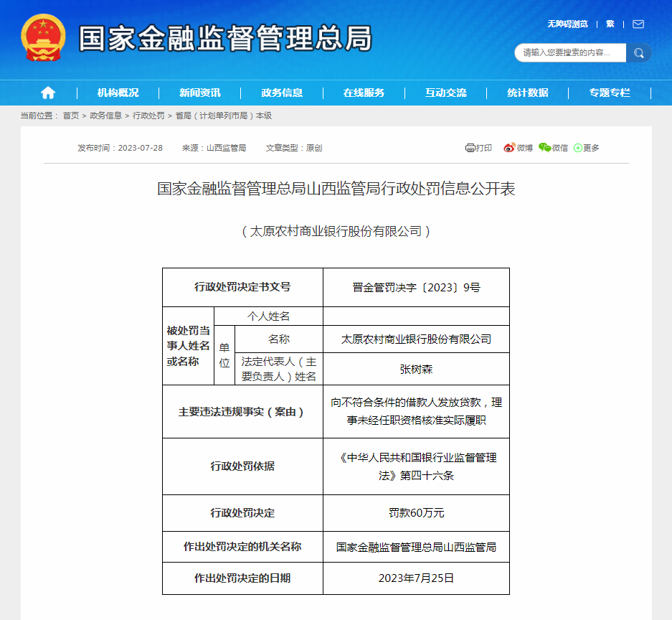Screen dimensions: 672x620
Task: Click the 单位 cell in the table
Action: pyautogui.click(x=224, y=355)
